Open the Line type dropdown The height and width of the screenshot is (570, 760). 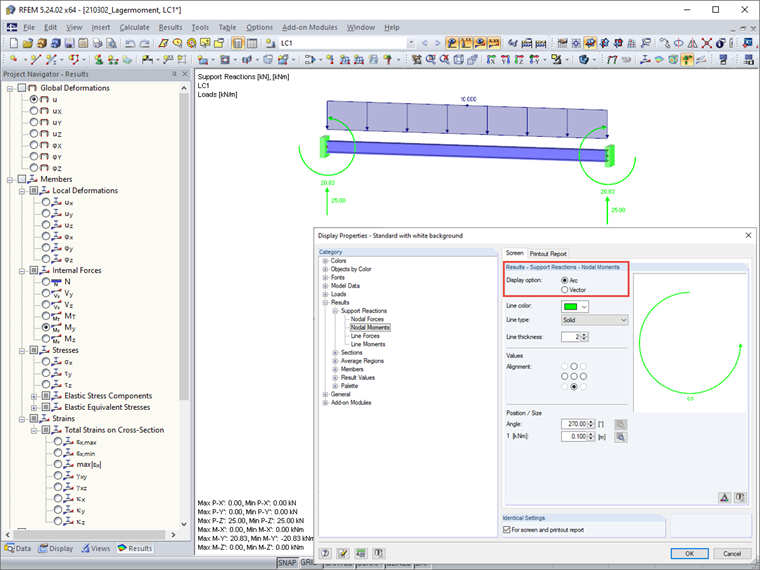[x=594, y=320]
